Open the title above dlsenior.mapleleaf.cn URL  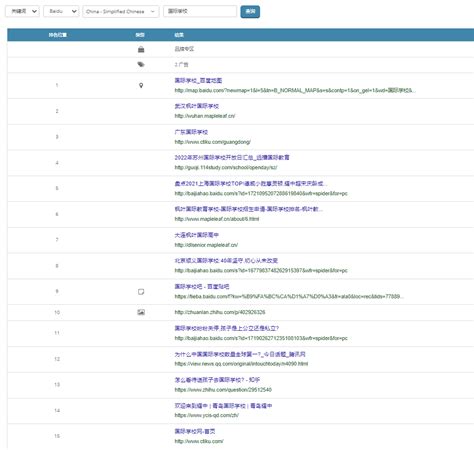197,235
